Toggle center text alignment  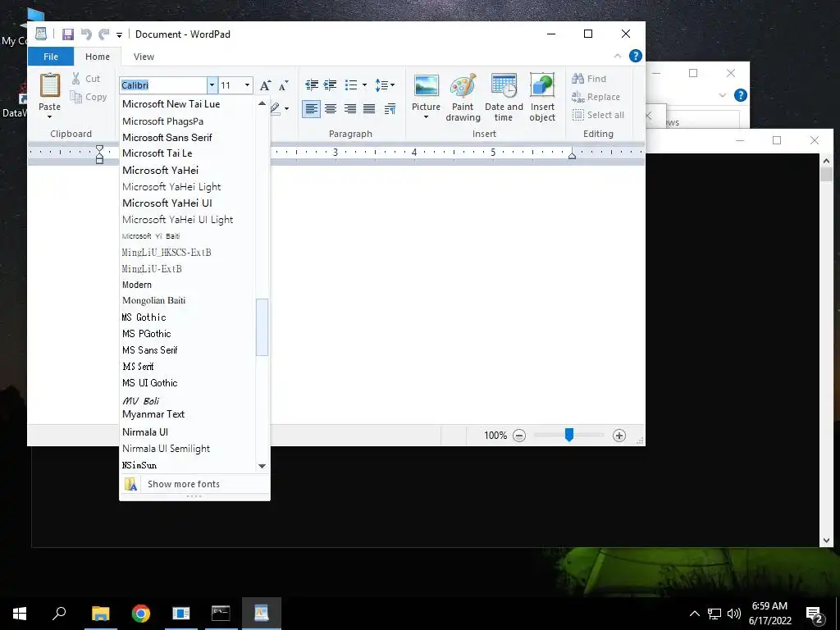point(331,109)
